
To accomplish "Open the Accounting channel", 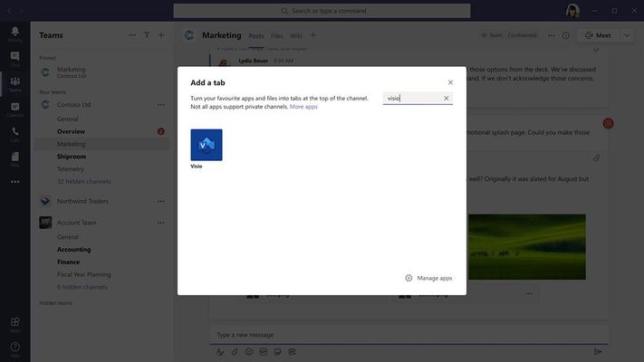I will 74,250.
